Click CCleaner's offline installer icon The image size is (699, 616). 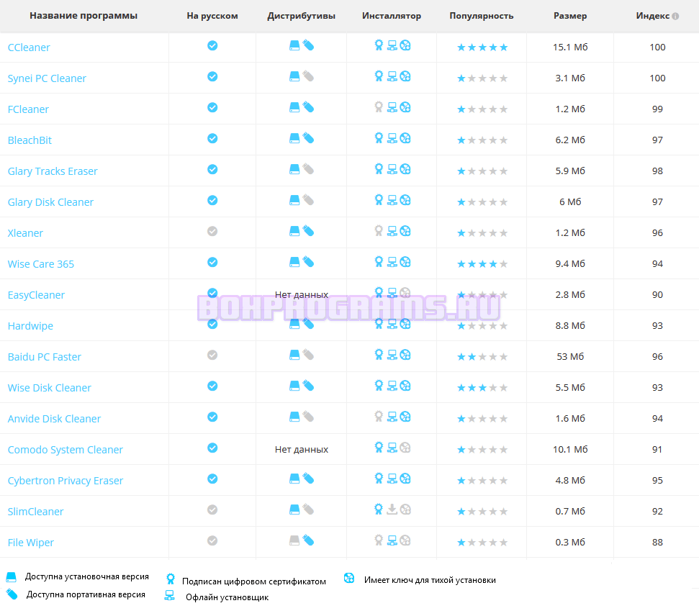(392, 45)
